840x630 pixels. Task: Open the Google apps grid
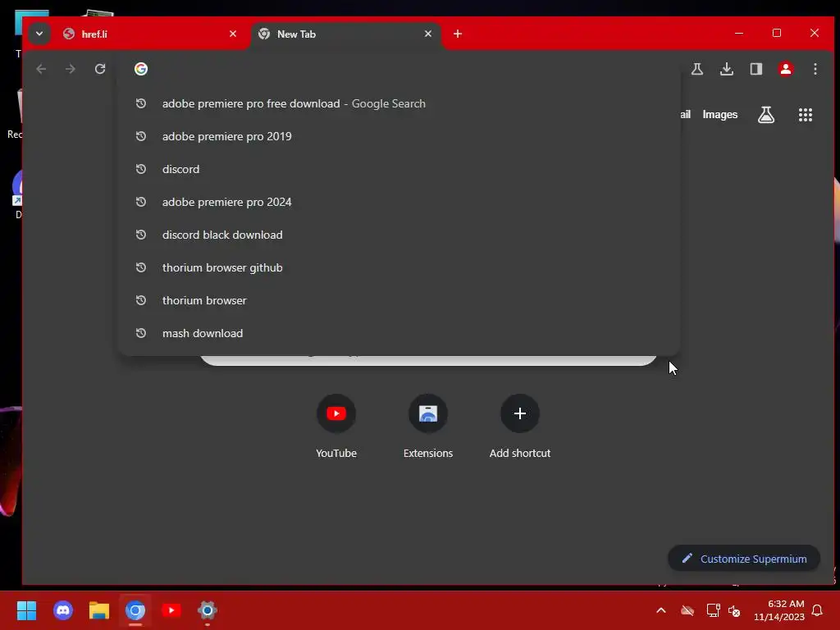[806, 115]
